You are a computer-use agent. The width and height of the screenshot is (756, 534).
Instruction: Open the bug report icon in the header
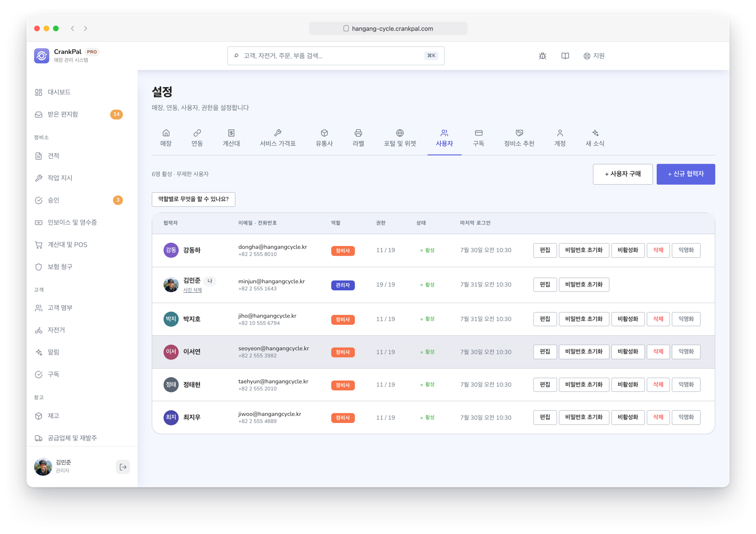(x=542, y=56)
